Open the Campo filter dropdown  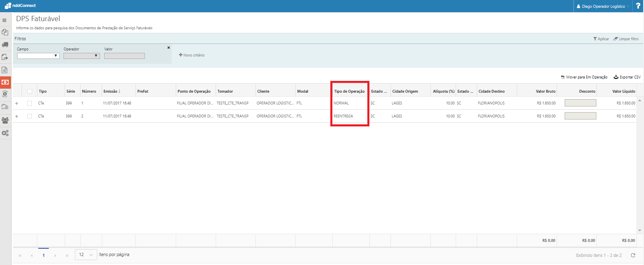38,56
